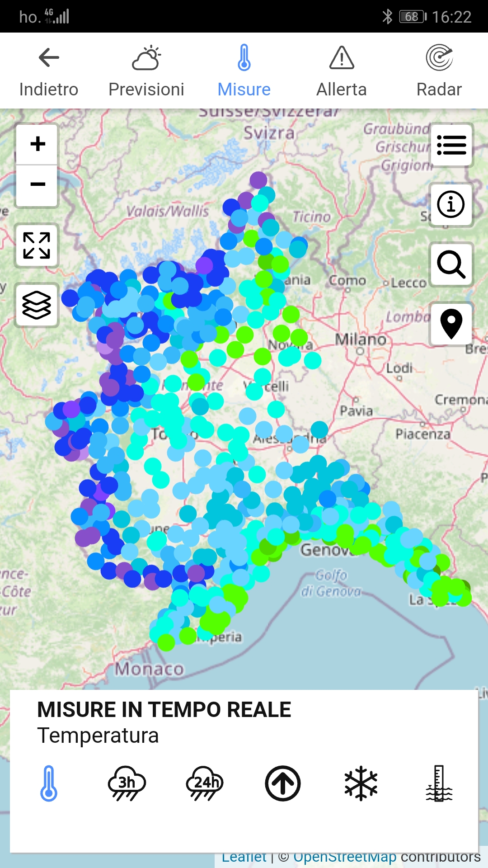This screenshot has height=868, width=488.
Task: Tap the Temperatura subtitle text
Action: (98, 736)
